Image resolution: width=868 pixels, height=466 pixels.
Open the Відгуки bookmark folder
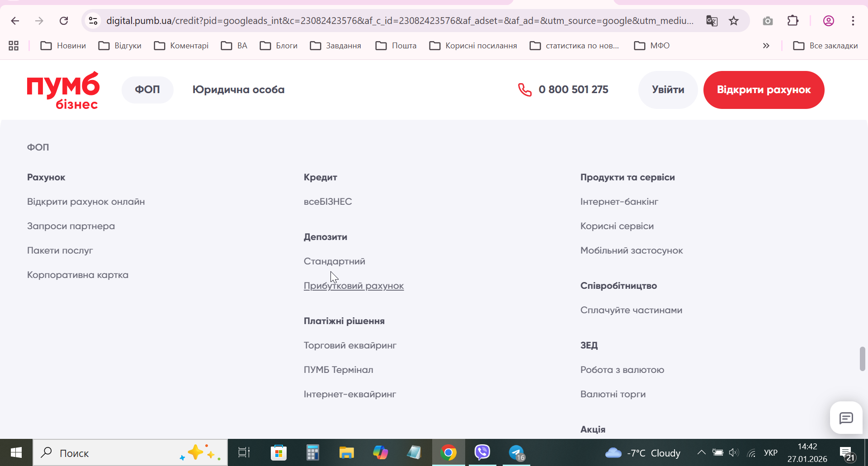point(120,46)
